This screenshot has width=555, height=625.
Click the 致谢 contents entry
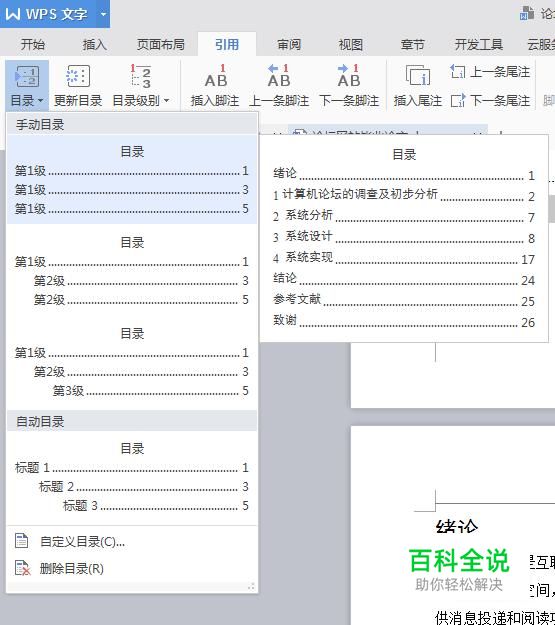(404, 321)
